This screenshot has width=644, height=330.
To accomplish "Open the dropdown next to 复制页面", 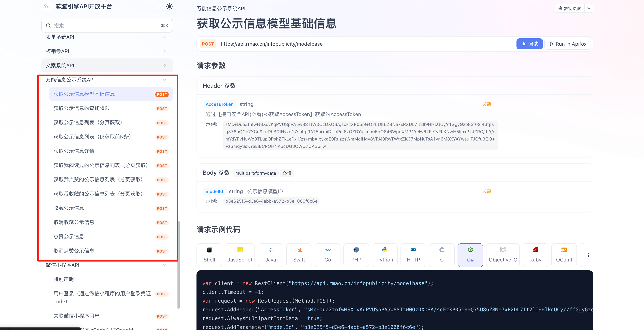I will 589,8.
